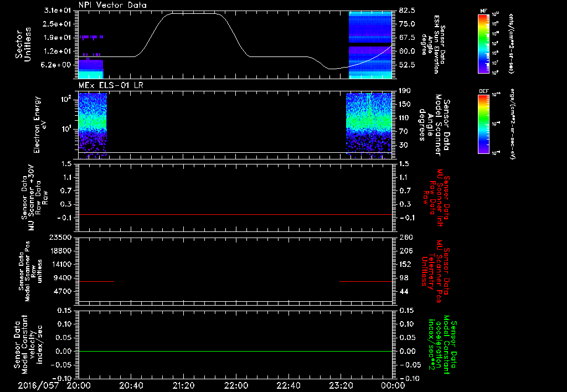Click the '1.9e+01' sector tick label

(58, 38)
